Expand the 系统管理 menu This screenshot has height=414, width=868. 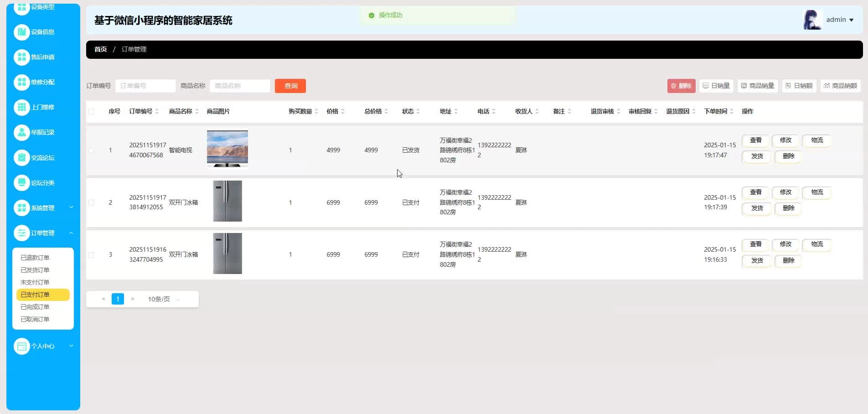(43, 208)
